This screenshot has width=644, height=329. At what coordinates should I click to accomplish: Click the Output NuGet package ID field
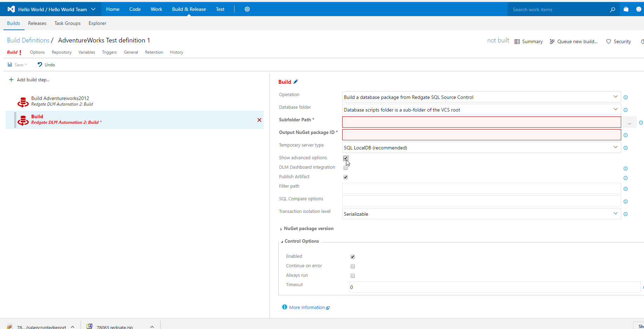click(x=481, y=135)
